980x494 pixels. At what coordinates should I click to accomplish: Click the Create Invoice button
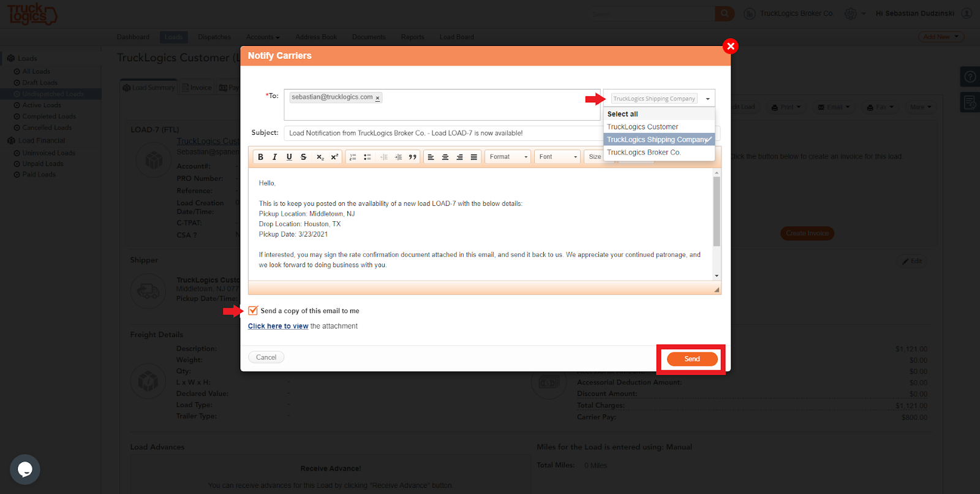click(x=807, y=234)
